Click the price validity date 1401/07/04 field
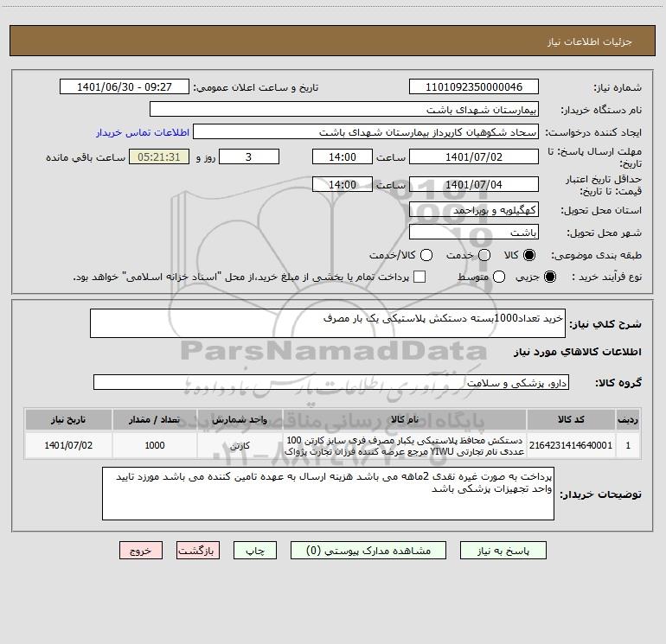 pos(474,184)
